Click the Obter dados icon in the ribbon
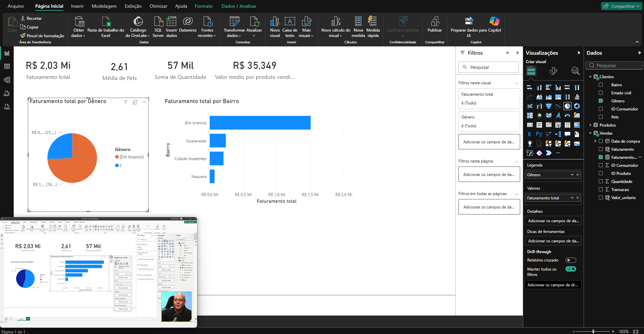The width and height of the screenshot is (644, 334). [79, 22]
